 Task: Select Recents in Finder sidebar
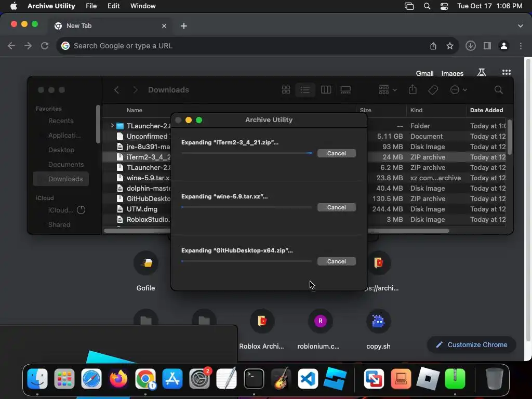click(61, 121)
